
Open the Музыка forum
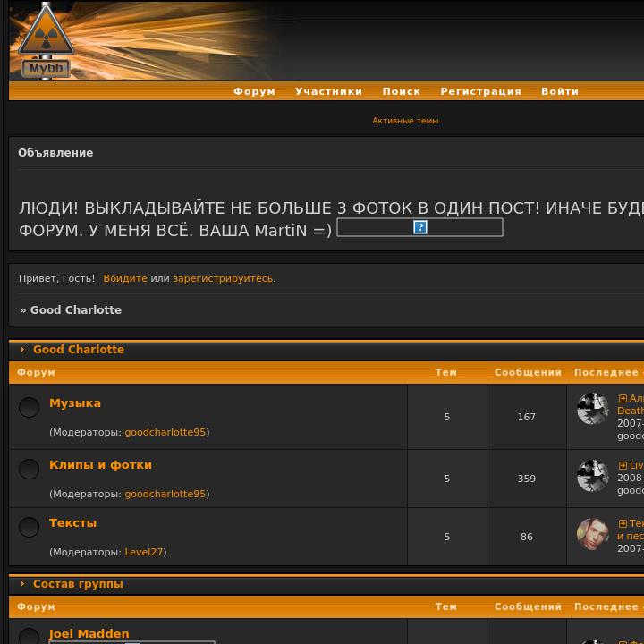(x=75, y=402)
